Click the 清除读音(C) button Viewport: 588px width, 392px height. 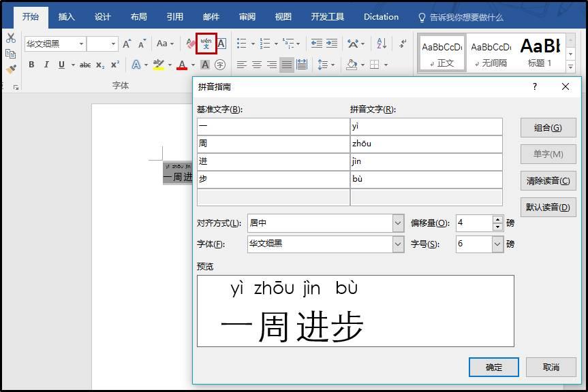548,180
